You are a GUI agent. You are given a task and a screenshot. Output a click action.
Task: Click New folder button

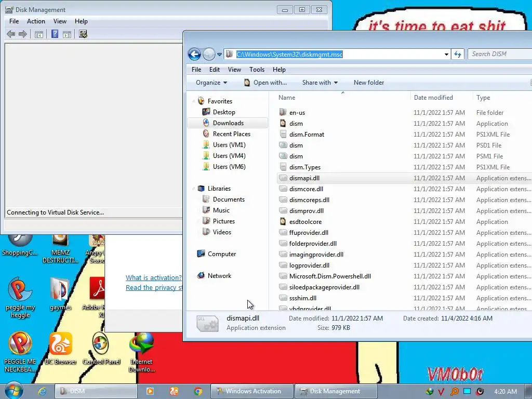pos(369,83)
